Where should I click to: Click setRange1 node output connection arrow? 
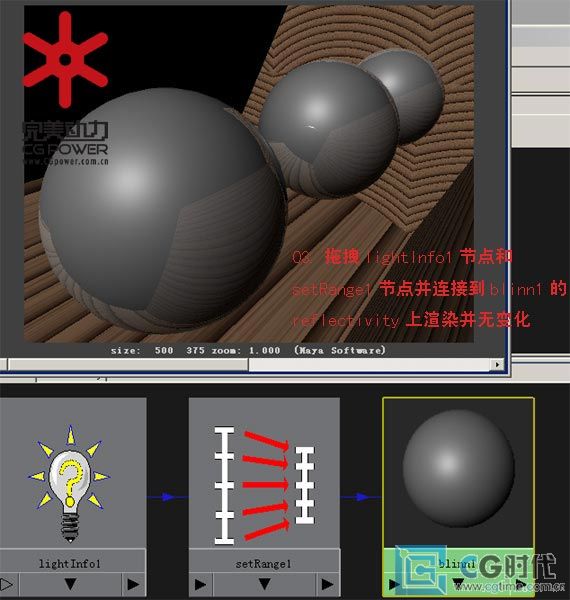point(327,584)
